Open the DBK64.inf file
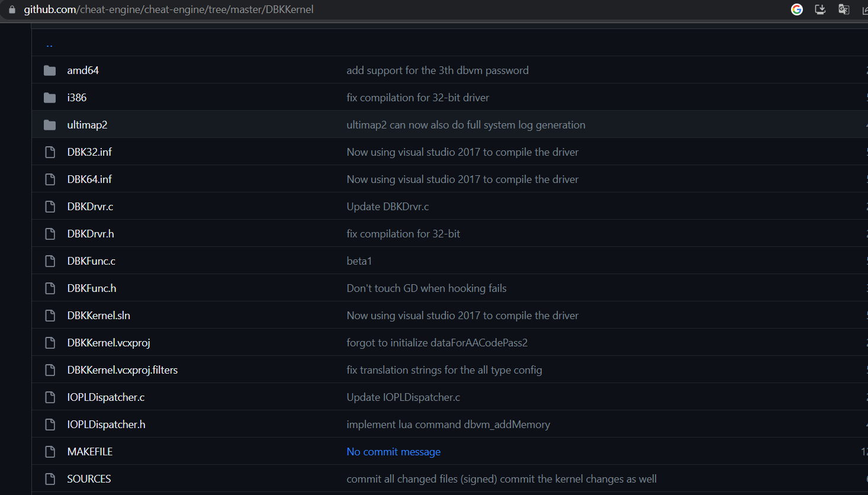The image size is (868, 495). click(x=89, y=179)
